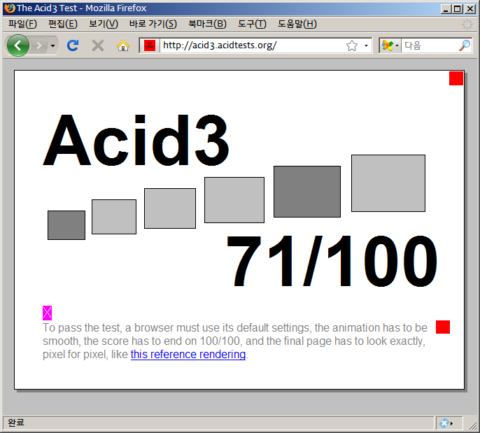Reload the page with refresh icon
This screenshot has height=433, width=480.
pyautogui.click(x=73, y=45)
